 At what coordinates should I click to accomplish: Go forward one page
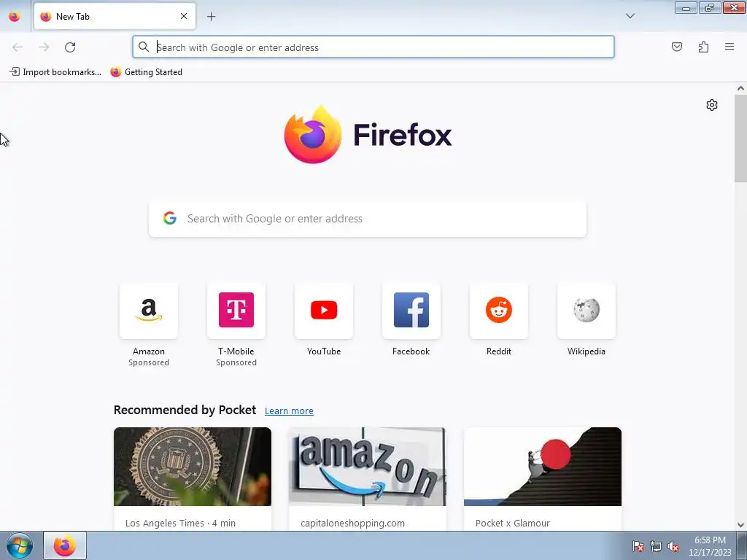tap(44, 47)
